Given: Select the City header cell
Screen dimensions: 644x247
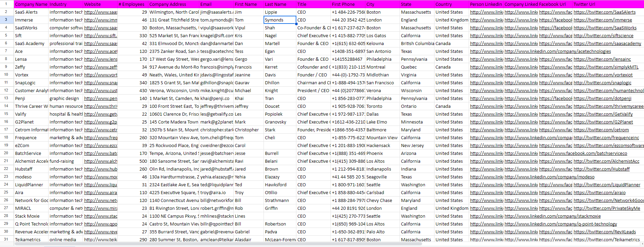Looking at the screenshot, I should pos(383,4).
